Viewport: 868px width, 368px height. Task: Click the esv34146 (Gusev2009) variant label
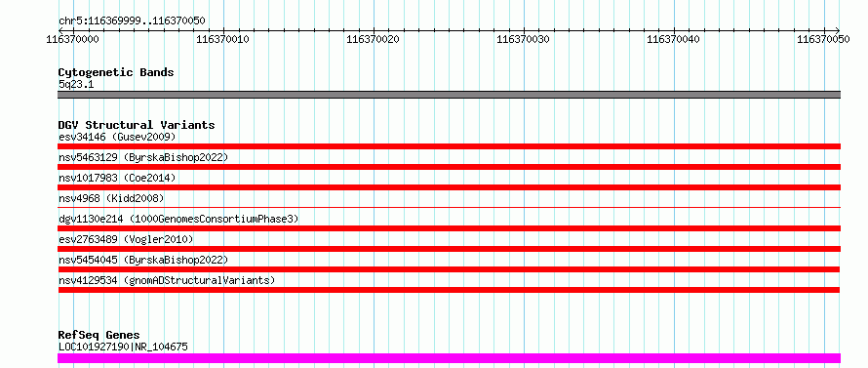pyautogui.click(x=117, y=137)
